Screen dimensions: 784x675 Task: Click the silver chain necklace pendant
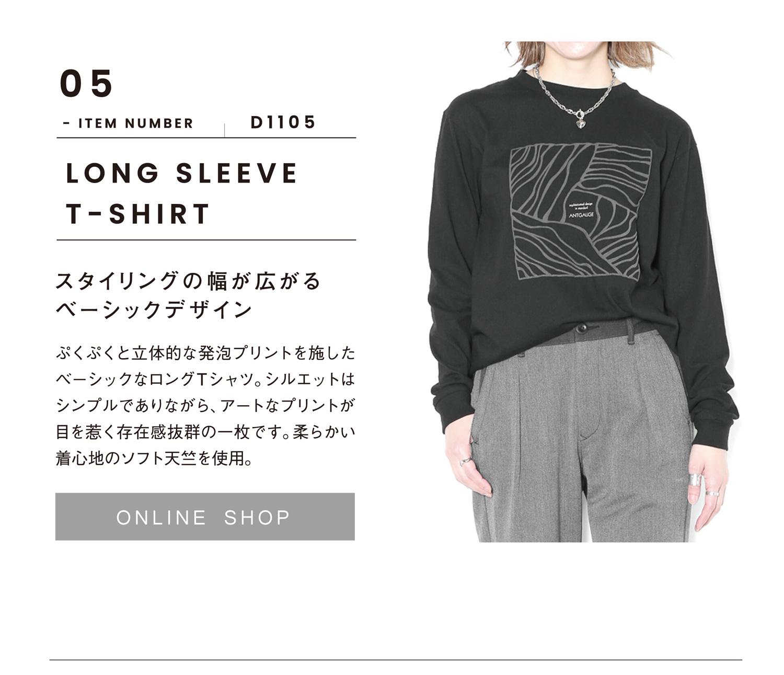tap(580, 123)
